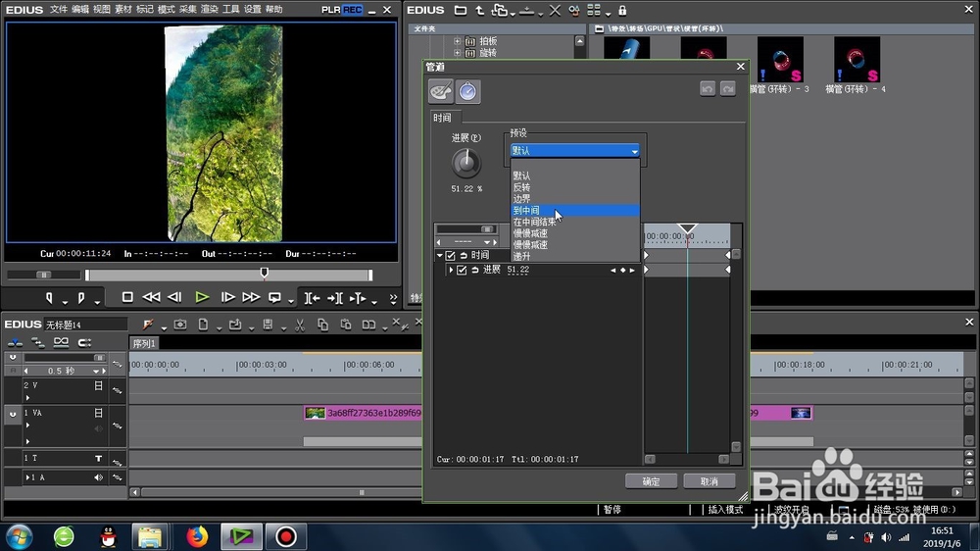Screen dimensions: 980x551
Task: Expand the 拍板 folder in bin tree
Action: pyautogui.click(x=457, y=41)
